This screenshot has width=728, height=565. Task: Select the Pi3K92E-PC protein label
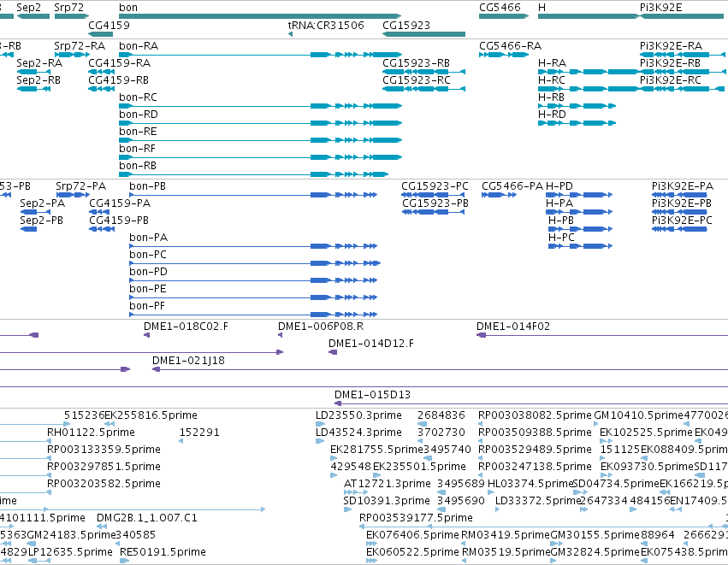click(682, 220)
